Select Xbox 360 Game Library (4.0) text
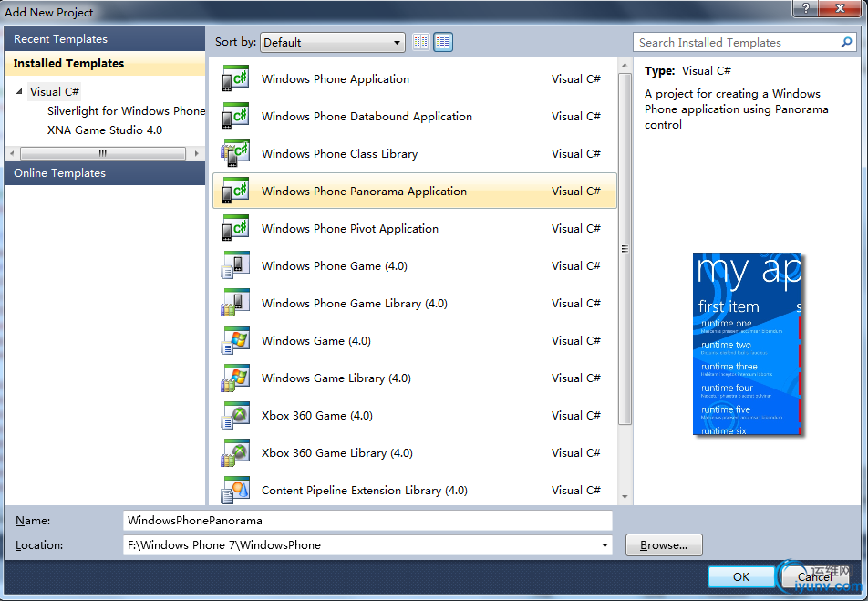 (x=337, y=453)
